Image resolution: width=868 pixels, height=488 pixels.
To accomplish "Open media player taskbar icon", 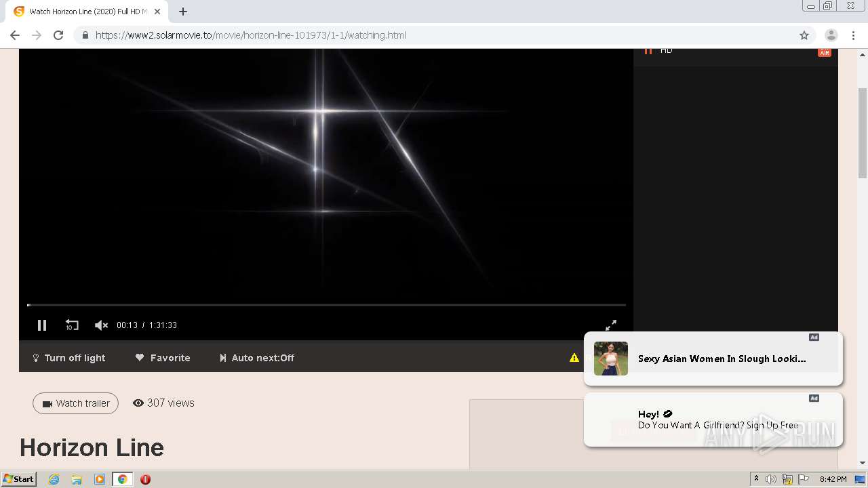I will click(x=100, y=479).
